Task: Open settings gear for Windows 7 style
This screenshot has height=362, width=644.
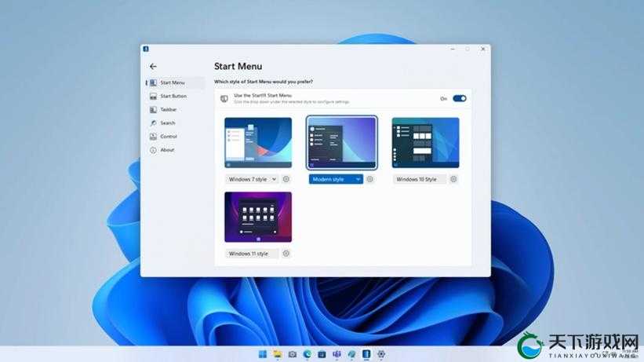Action: pyautogui.click(x=286, y=179)
